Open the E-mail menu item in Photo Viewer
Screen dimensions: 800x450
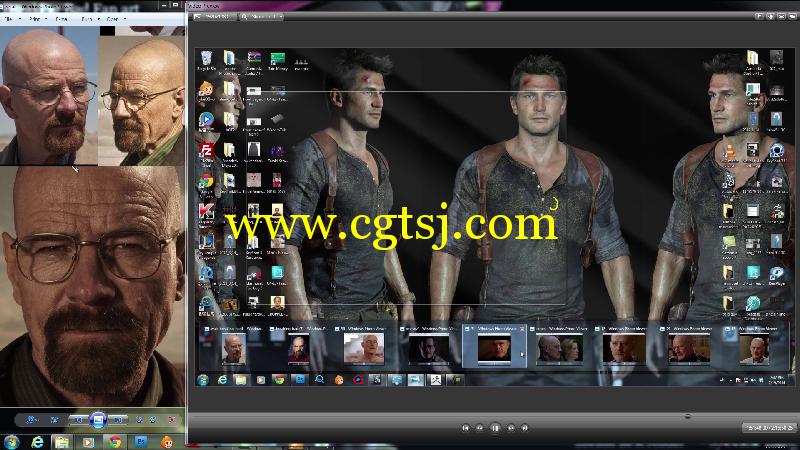point(62,19)
